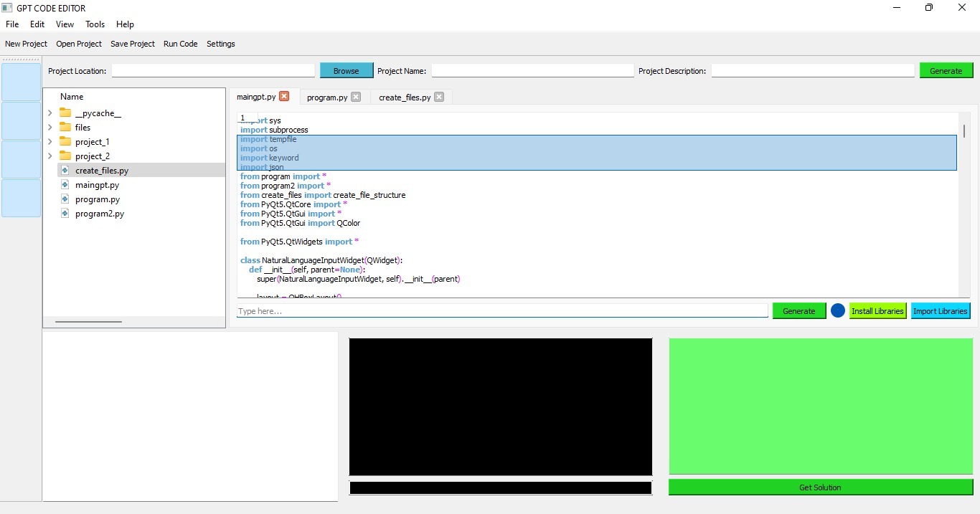Click the Browse button
The width and height of the screenshot is (980, 514).
[x=347, y=70]
